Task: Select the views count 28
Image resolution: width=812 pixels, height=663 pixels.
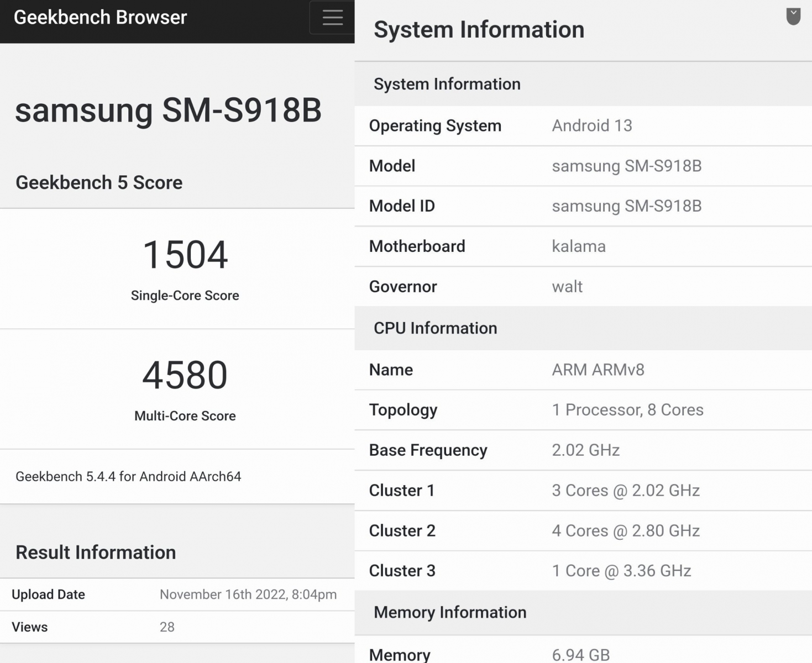Action: [167, 627]
